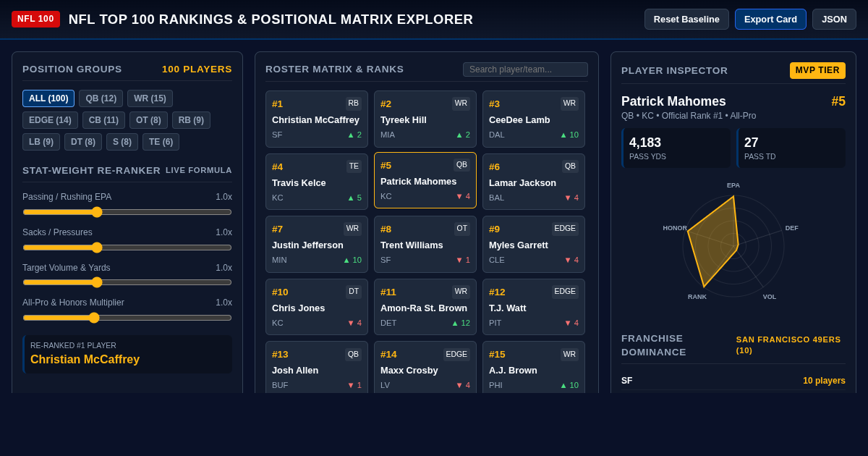The height and width of the screenshot is (456, 868).
Task: Adjust the Sacks / Pressures slider
Action: (127, 248)
